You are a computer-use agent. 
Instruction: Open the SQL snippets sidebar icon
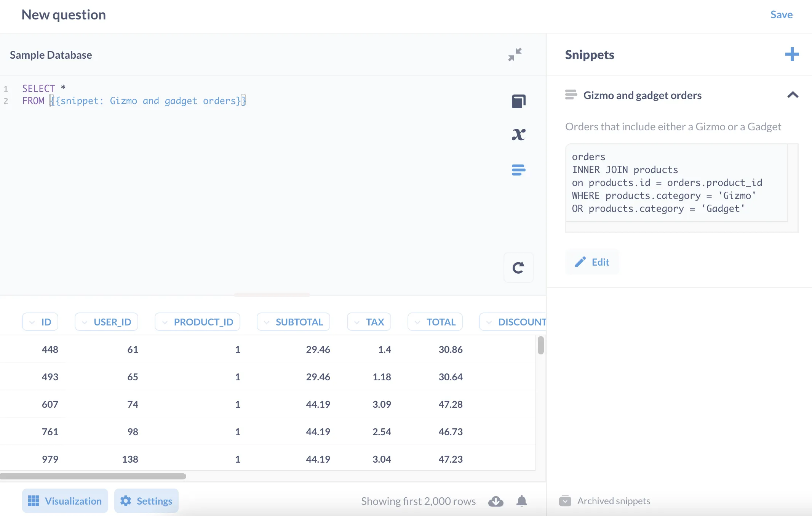point(519,170)
